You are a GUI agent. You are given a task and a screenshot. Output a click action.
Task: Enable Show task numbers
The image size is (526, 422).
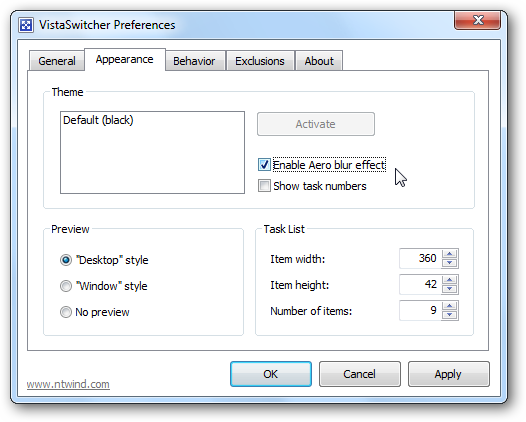(264, 186)
